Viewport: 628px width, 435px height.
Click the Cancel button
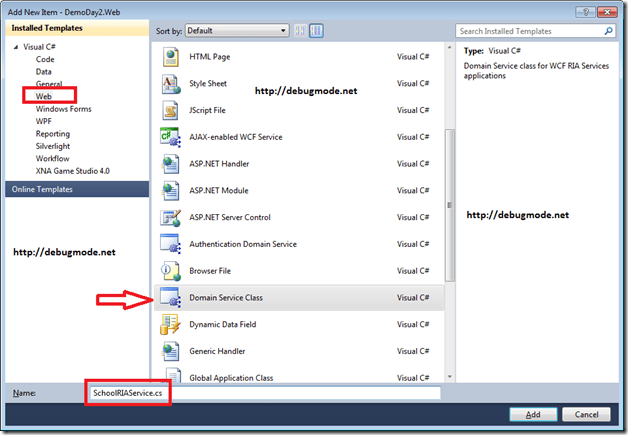(592, 413)
